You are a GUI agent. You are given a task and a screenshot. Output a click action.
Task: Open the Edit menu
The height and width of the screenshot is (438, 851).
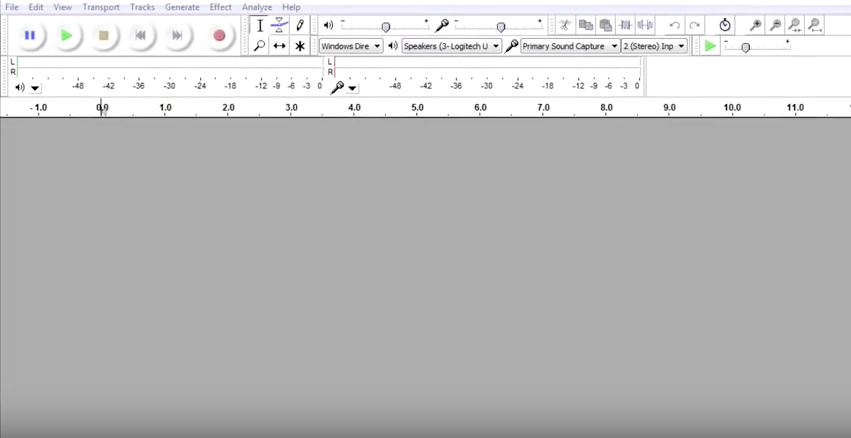pyautogui.click(x=36, y=7)
